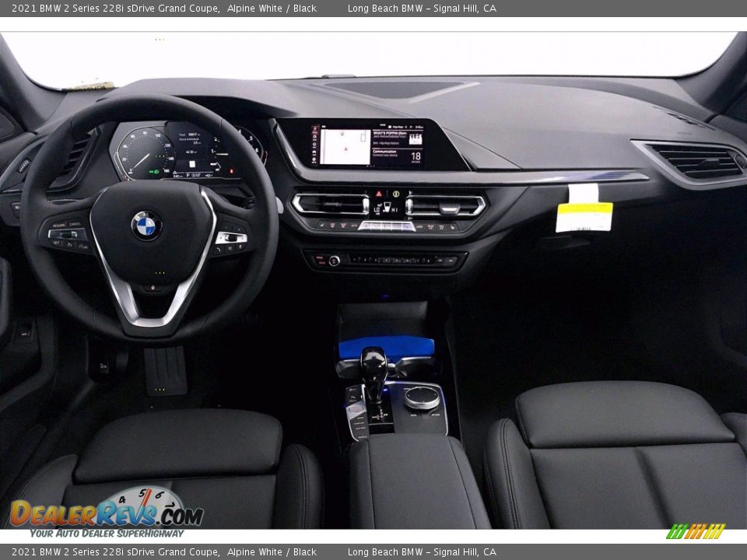Click the round speedometer gauge

coord(146,155)
